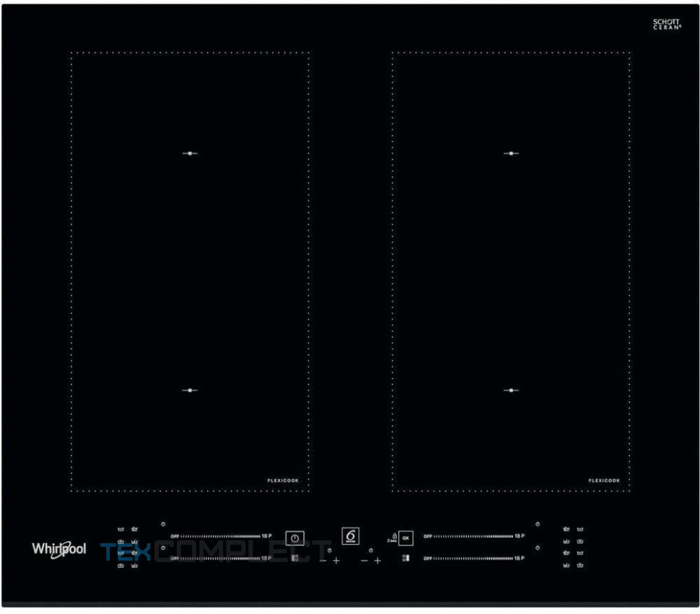Tap the left timer minus button
This screenshot has width=700, height=614.
coord(323,561)
